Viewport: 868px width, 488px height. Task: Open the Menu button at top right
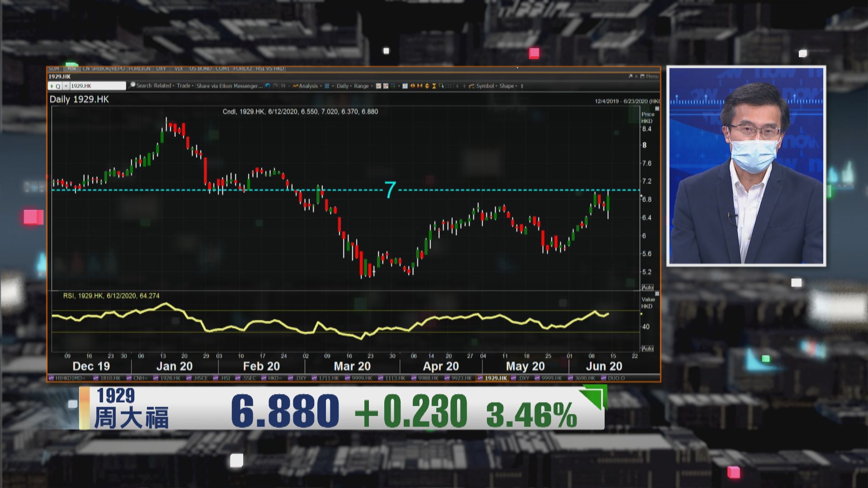652,76
